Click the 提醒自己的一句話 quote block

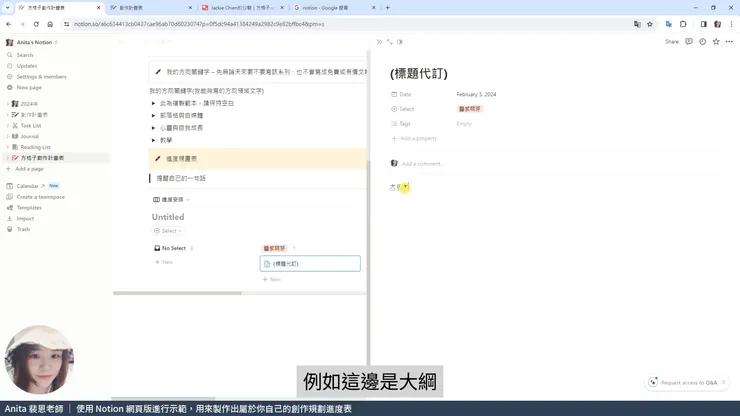tap(181, 178)
